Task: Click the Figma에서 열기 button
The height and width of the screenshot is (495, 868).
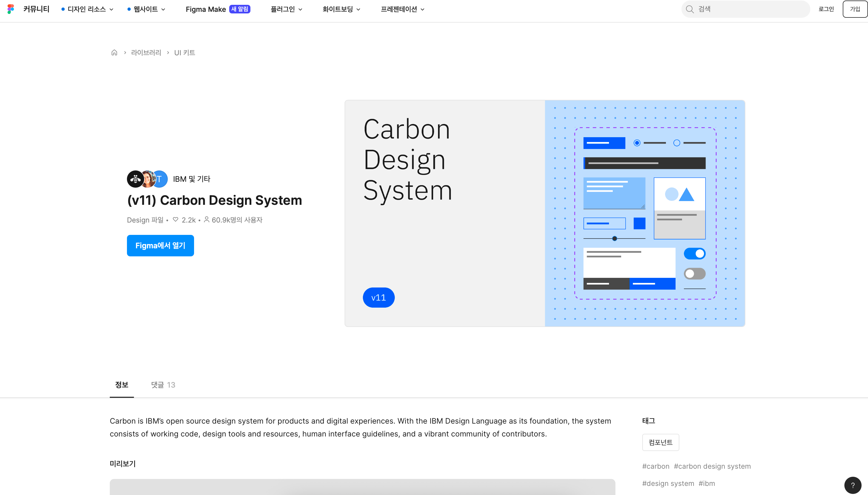Action: (x=160, y=245)
